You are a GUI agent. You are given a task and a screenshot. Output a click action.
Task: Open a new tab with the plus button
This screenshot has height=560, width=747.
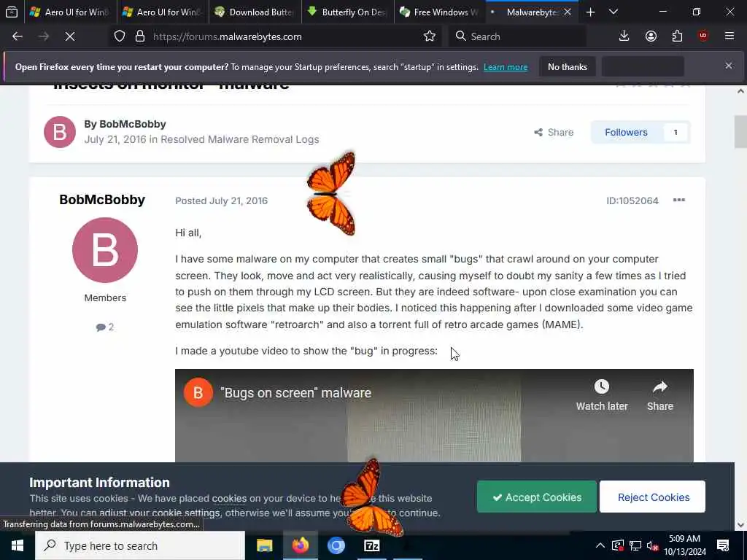[x=590, y=12]
